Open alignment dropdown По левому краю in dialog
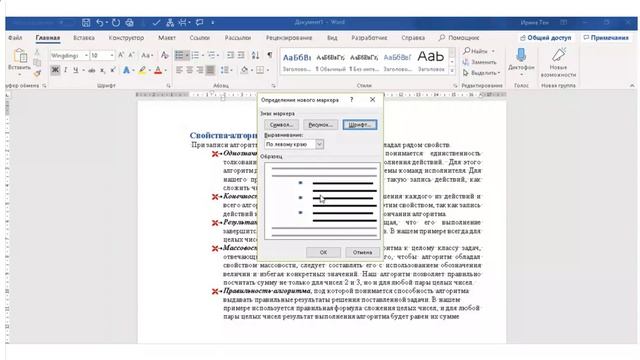Viewport: 640px width, 360px height. tap(320, 144)
